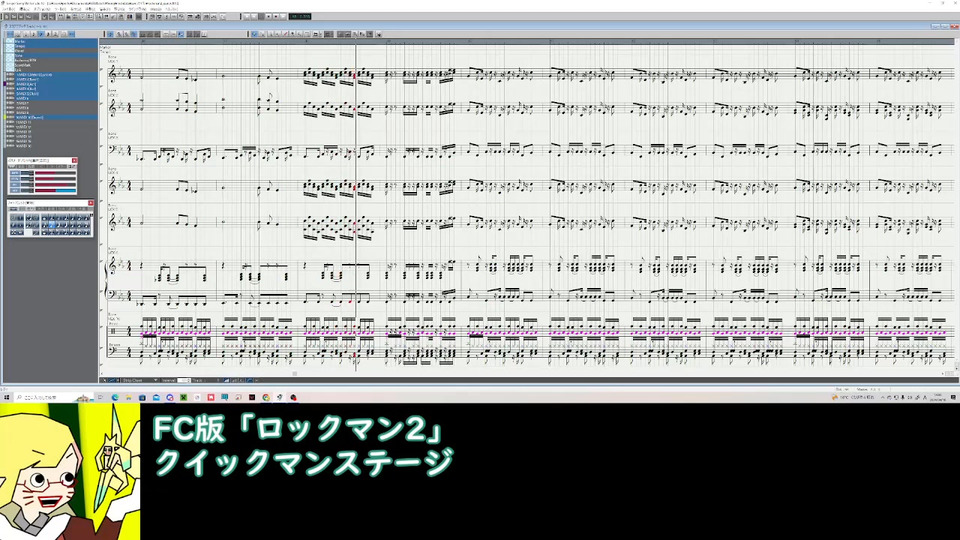Select the Tune row in track list
This screenshot has height=540, width=960.
(x=52, y=56)
